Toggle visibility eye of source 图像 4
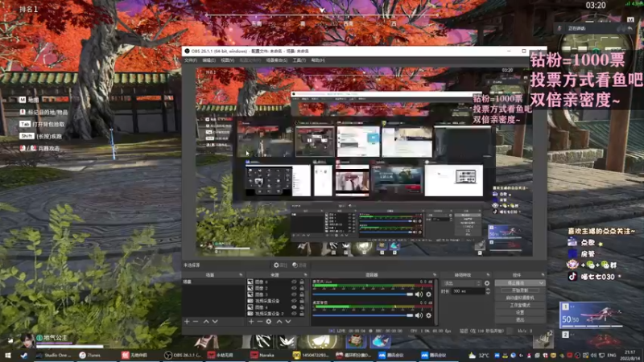Viewport: 644px width, 362px height. click(x=294, y=307)
